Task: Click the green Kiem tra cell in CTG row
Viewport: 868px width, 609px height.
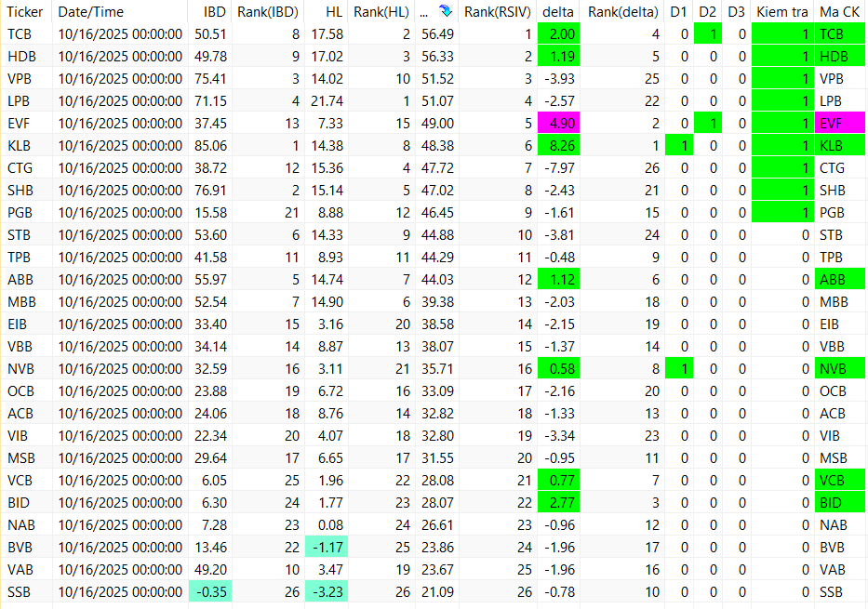Action: [782, 168]
